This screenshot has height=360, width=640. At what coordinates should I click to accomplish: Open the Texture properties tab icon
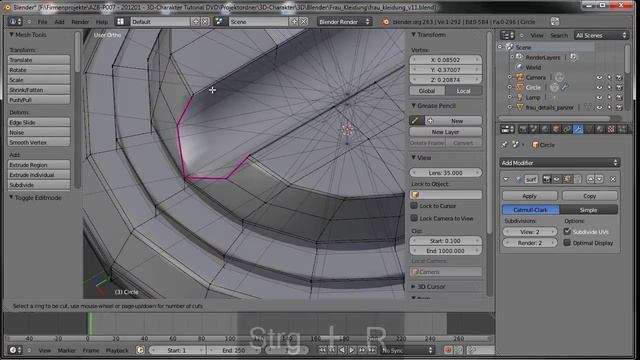pyautogui.click(x=611, y=129)
